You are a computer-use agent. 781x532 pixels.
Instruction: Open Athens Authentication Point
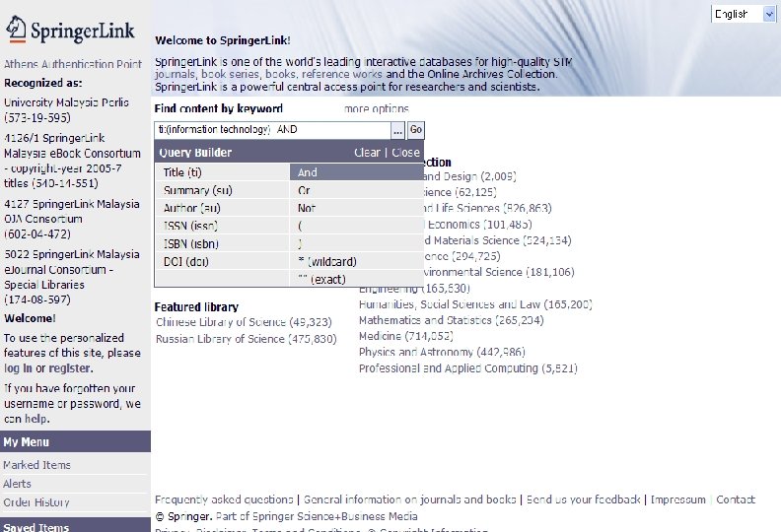click(x=73, y=64)
